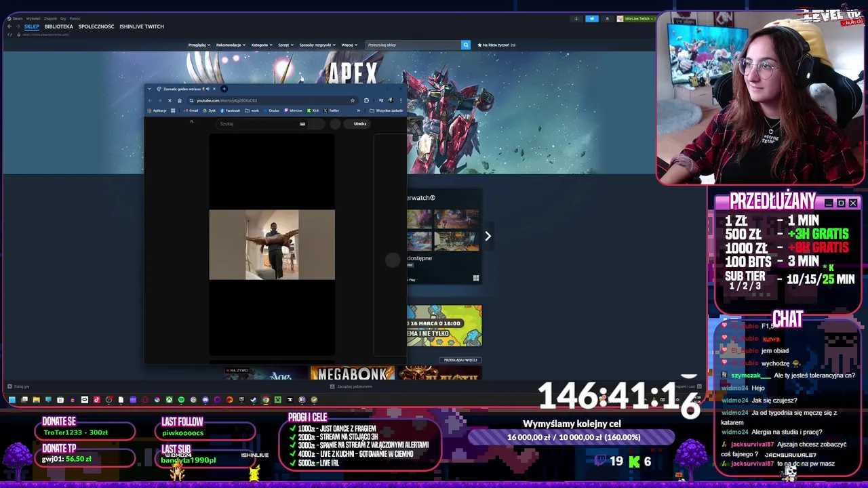Screen dimensions: 868x488
Task: Open Steam announcements megaphone icon
Action: (x=592, y=19)
